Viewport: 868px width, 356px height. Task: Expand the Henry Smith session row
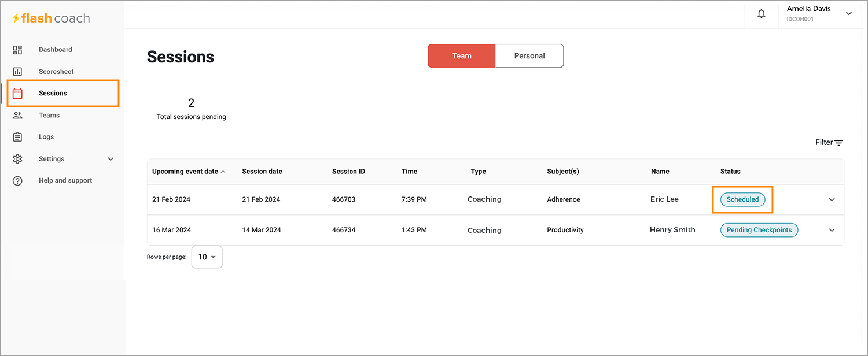(832, 230)
